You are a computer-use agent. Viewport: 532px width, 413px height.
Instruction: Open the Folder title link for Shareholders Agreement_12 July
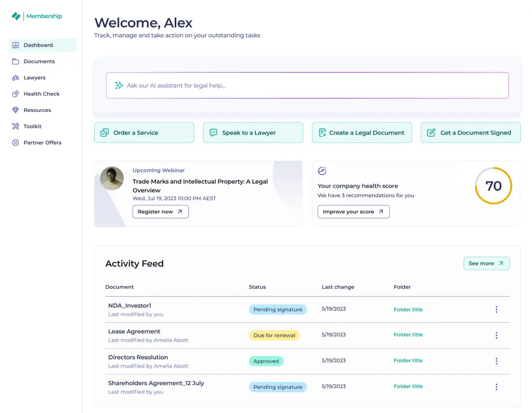pyautogui.click(x=408, y=386)
